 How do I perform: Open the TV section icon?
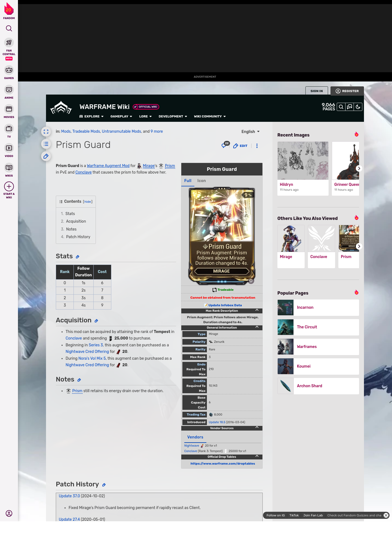[x=9, y=129]
